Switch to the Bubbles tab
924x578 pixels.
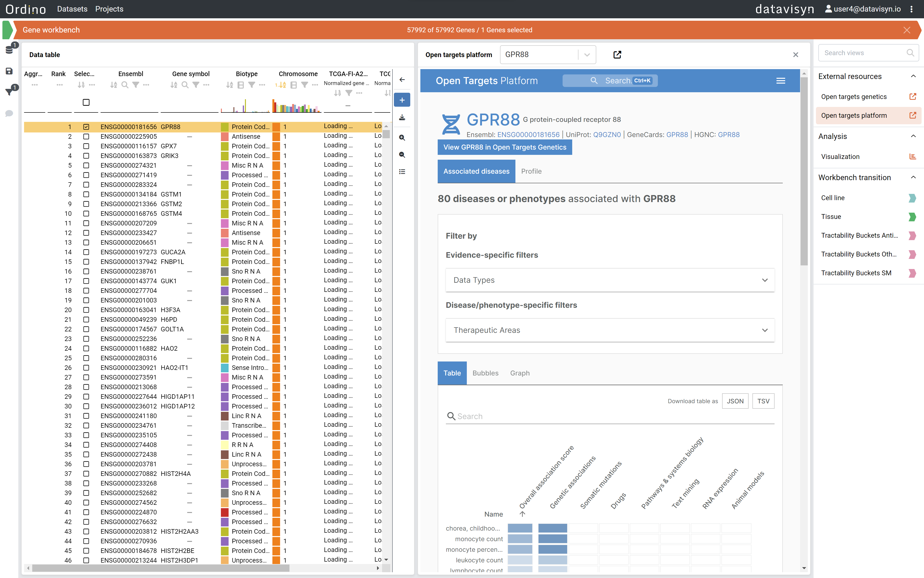(x=485, y=373)
